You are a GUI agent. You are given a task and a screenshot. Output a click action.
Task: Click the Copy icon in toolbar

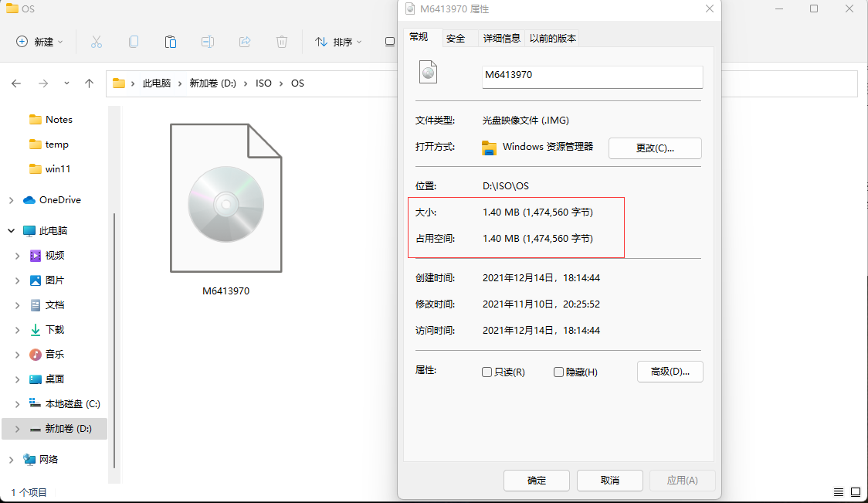[134, 42]
